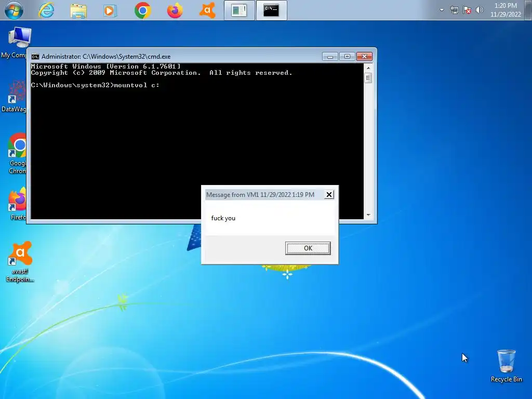
Task: Close the Administrator cmd.exe window
Action: click(364, 57)
